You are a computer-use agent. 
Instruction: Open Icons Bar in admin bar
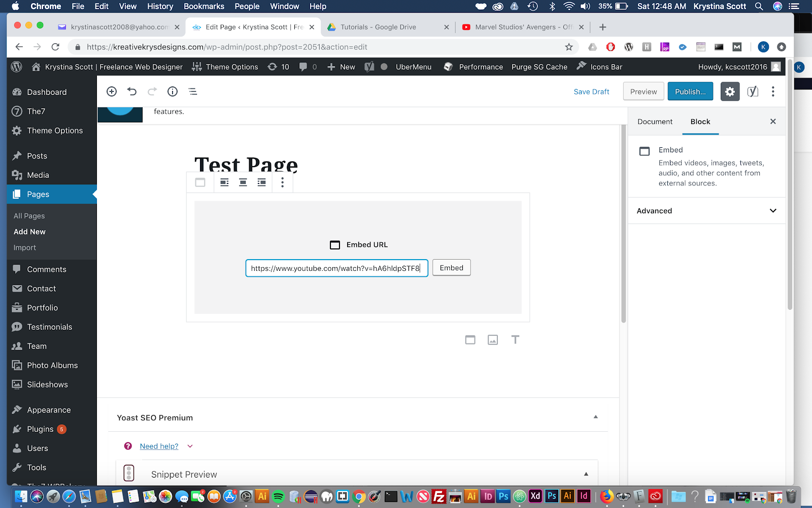tap(599, 67)
